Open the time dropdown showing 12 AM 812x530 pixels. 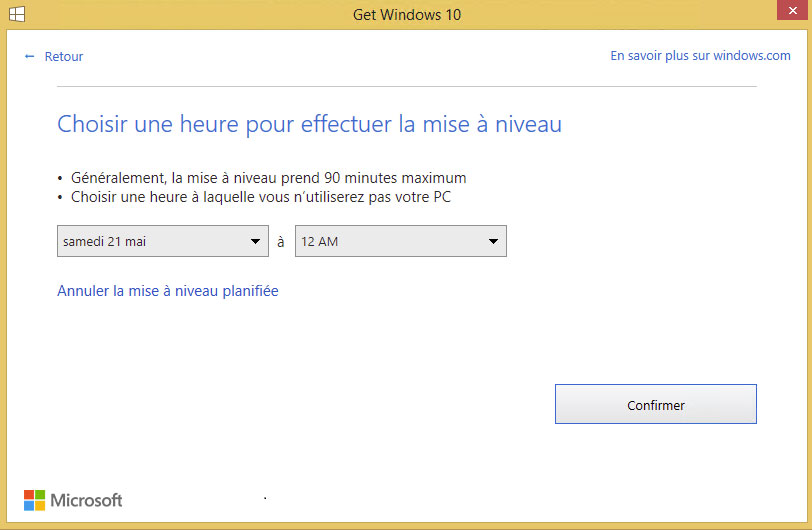(401, 241)
